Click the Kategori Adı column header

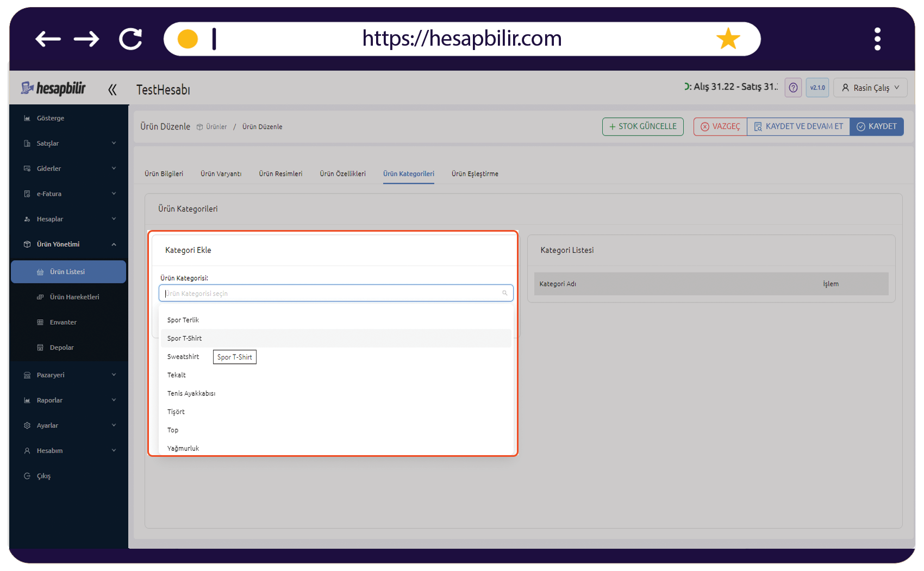(558, 284)
